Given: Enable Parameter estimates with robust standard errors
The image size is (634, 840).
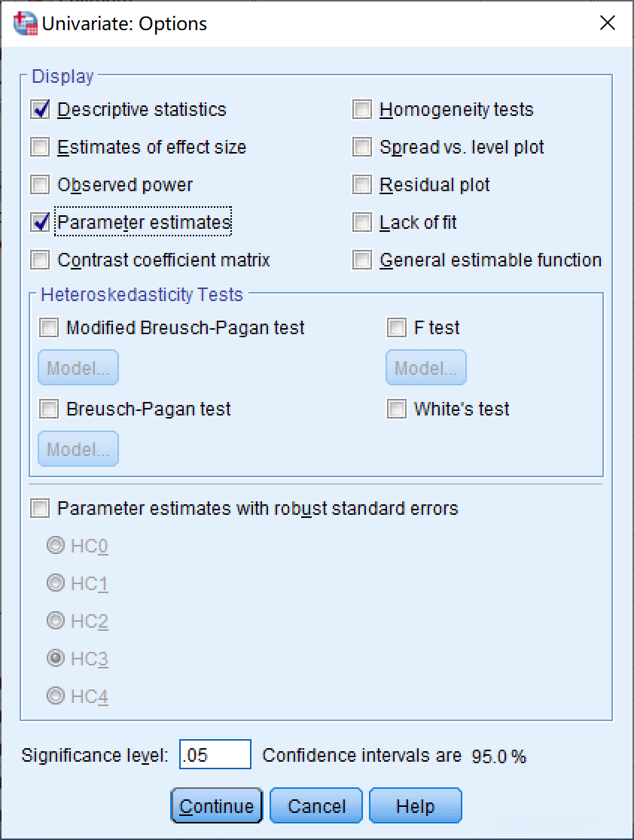Looking at the screenshot, I should coord(40,509).
